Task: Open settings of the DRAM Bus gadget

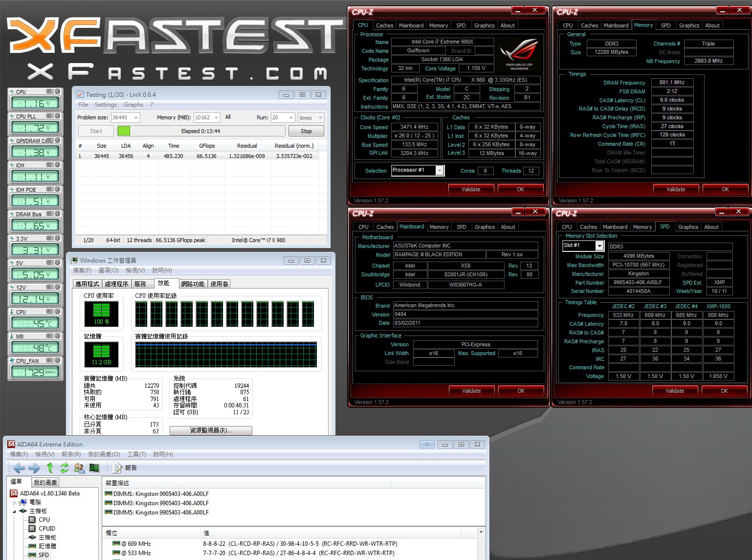Action: pyautogui.click(x=50, y=214)
